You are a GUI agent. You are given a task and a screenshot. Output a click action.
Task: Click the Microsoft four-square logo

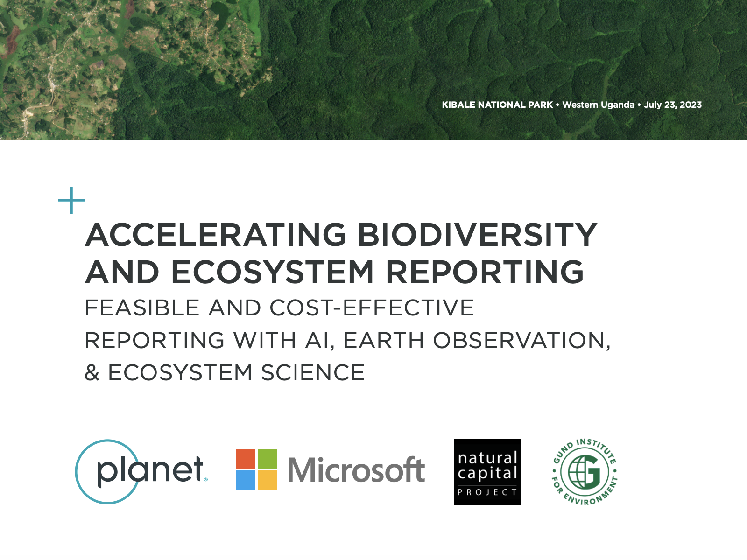pyautogui.click(x=256, y=469)
